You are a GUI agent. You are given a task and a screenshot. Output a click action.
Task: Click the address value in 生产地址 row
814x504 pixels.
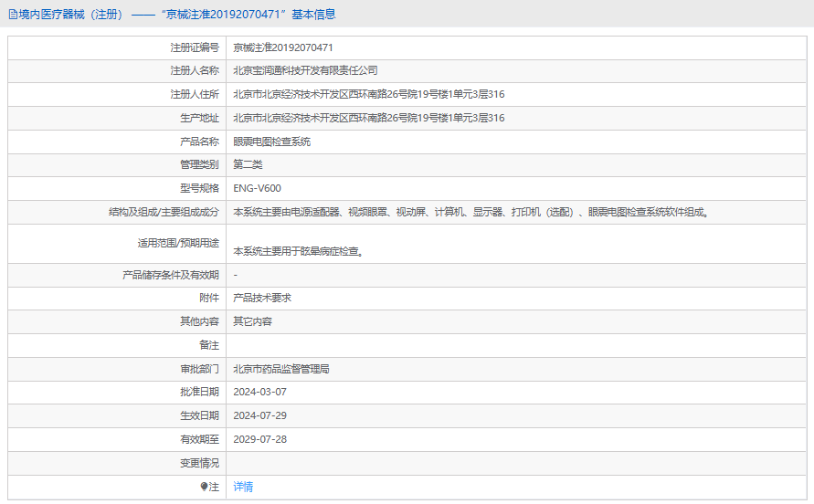368,119
